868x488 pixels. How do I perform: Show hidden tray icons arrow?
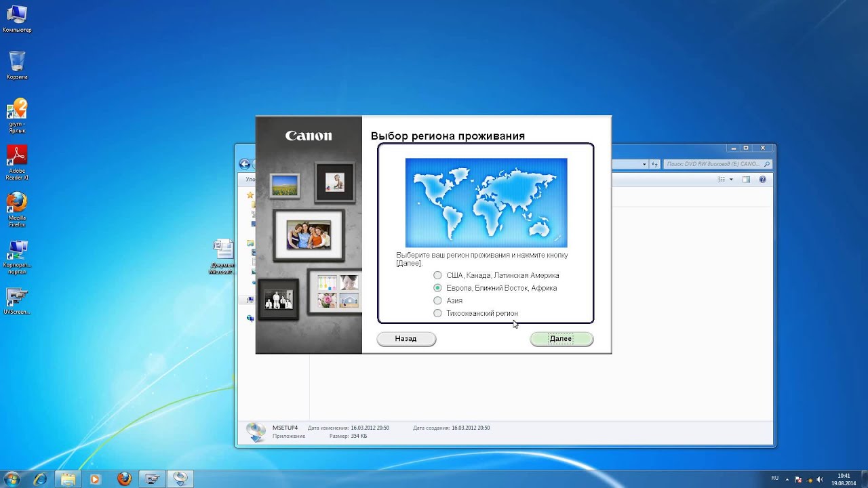pyautogui.click(x=789, y=479)
